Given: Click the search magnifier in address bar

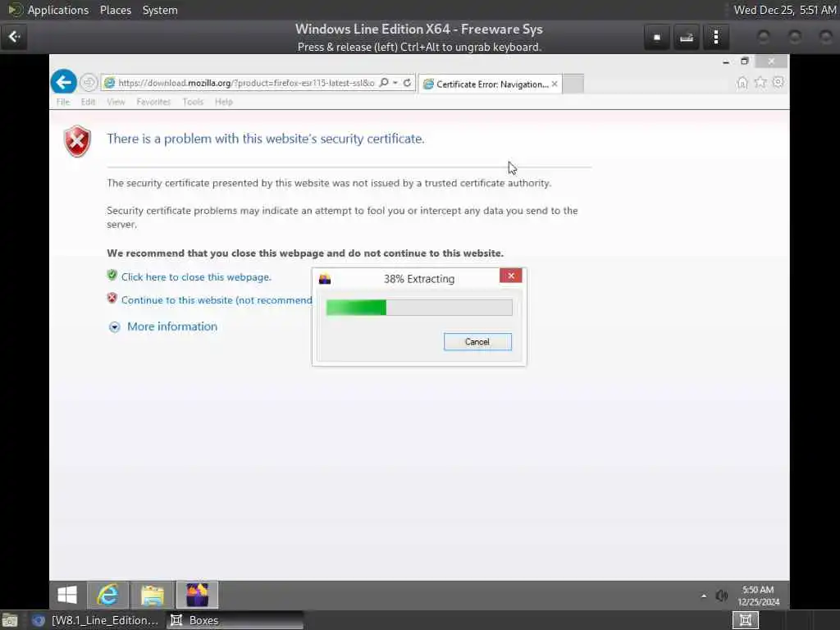Looking at the screenshot, I should coord(384,83).
